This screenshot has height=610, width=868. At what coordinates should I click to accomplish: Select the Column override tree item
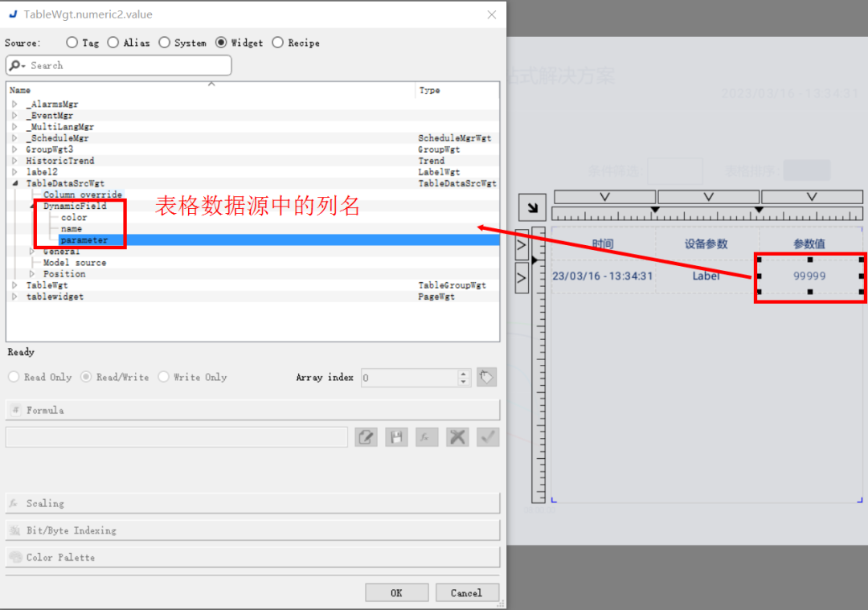point(83,194)
